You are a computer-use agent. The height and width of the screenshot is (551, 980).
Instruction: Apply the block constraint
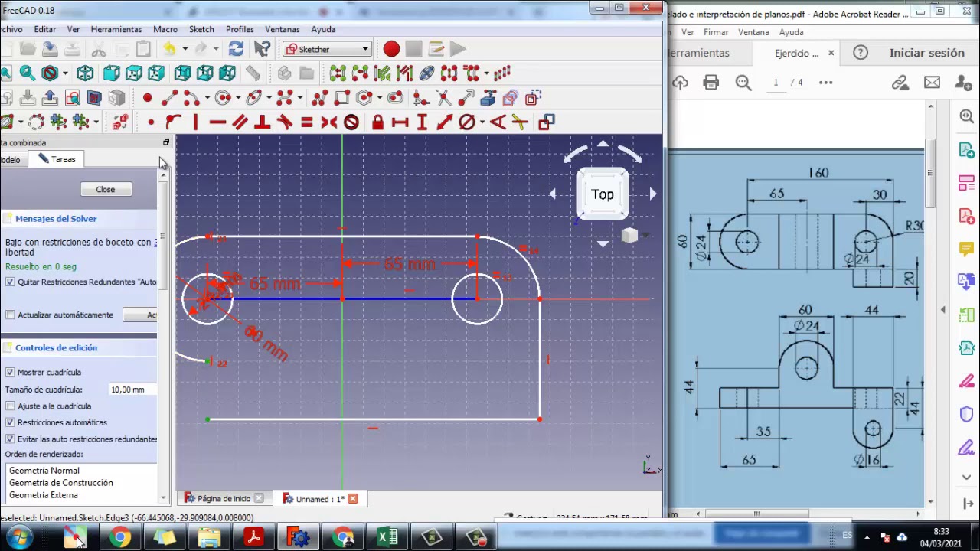click(351, 122)
